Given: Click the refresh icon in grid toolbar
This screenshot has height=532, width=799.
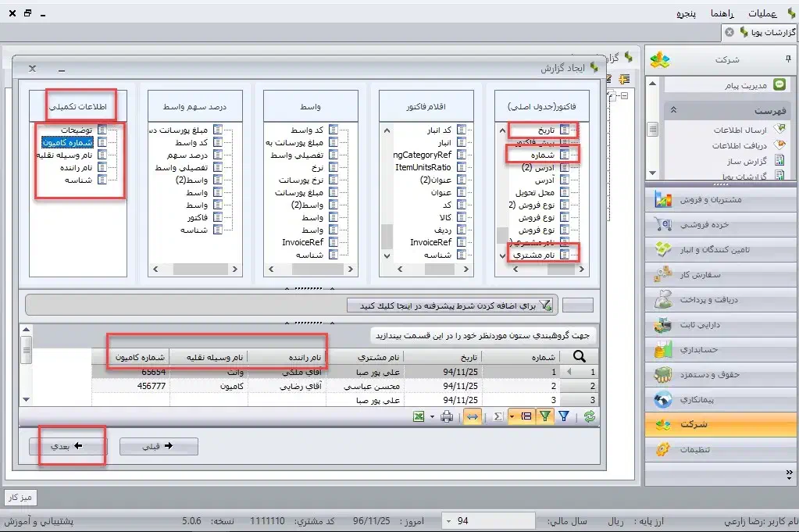Looking at the screenshot, I should tap(589, 417).
